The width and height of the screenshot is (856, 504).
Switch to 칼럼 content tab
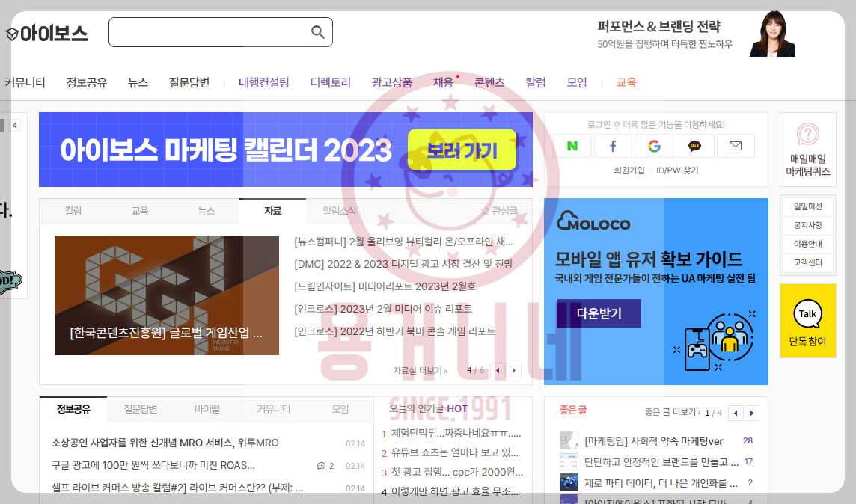coord(73,211)
